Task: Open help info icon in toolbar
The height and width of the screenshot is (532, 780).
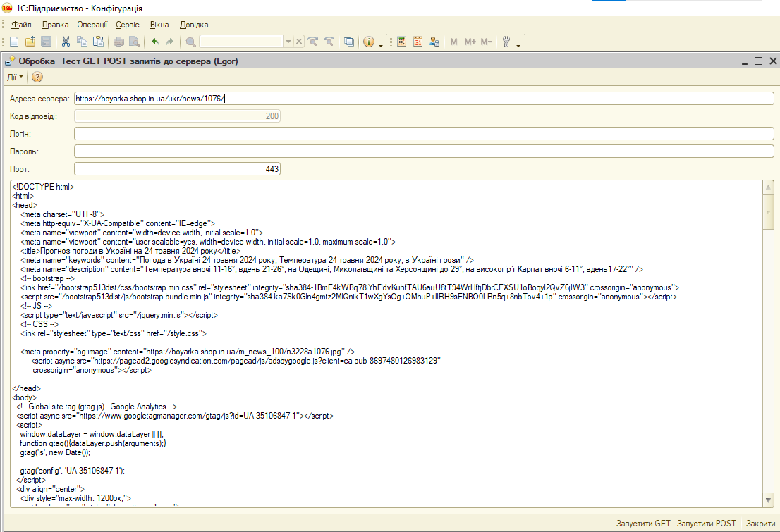Action: pos(369,42)
